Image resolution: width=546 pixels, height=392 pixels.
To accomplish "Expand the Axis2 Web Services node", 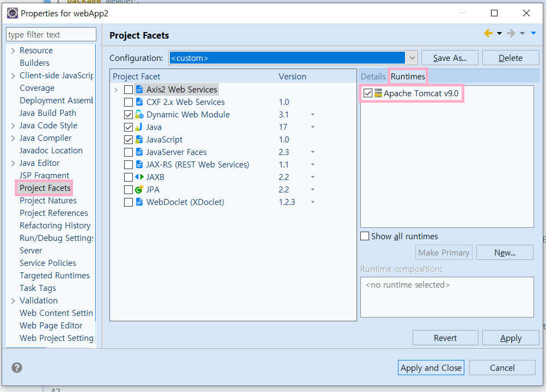I will [116, 90].
